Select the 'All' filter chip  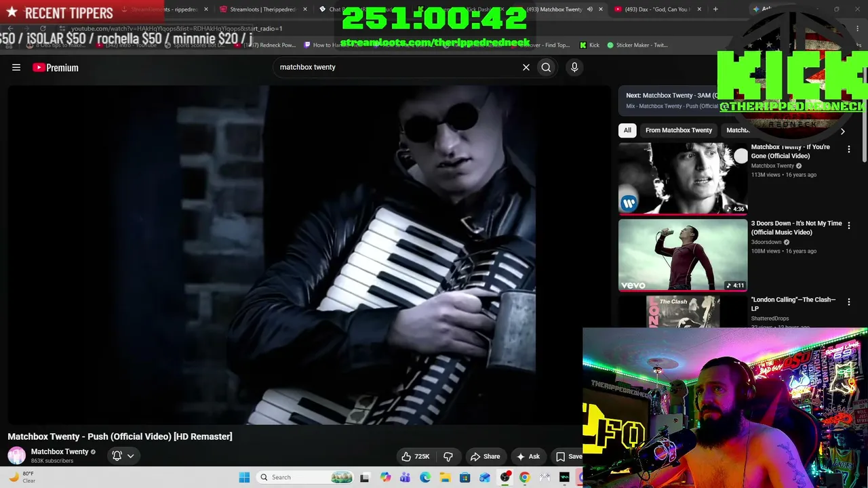(x=627, y=130)
